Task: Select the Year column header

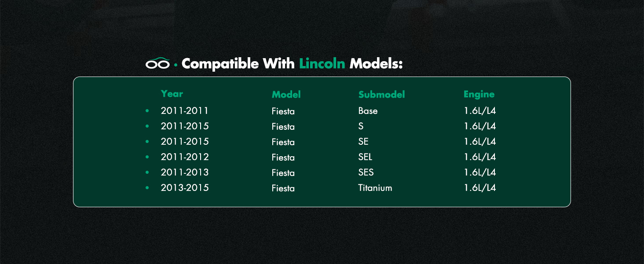Action: 172,94
